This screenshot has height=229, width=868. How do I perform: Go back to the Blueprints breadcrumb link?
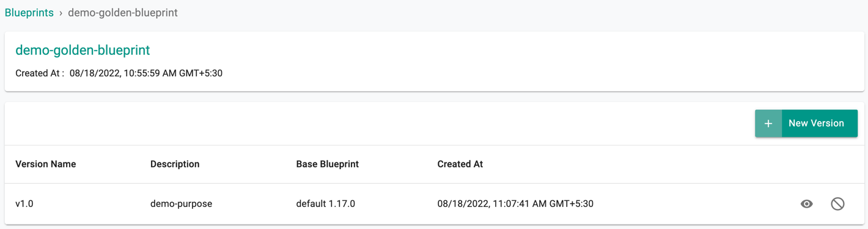point(29,13)
